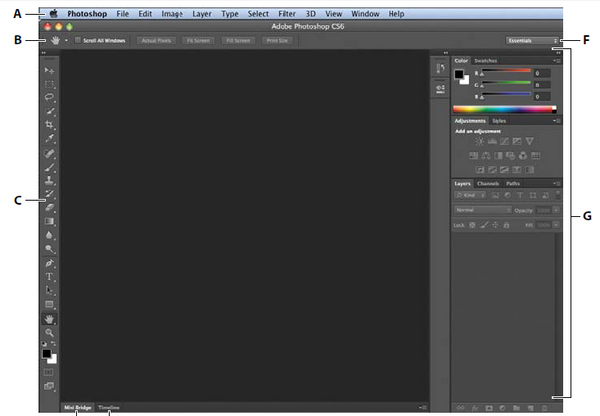The image size is (600, 416).
Task: Toggle Lock transparent pixels
Action: tap(472, 225)
